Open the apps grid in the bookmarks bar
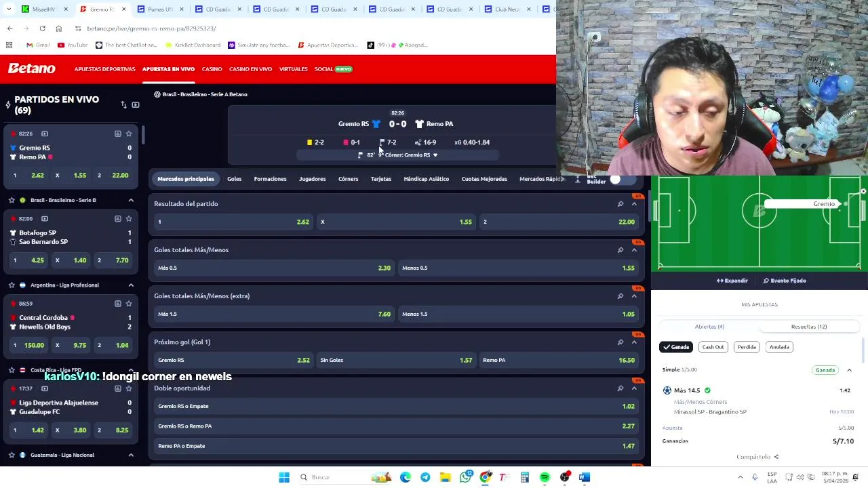 point(9,45)
